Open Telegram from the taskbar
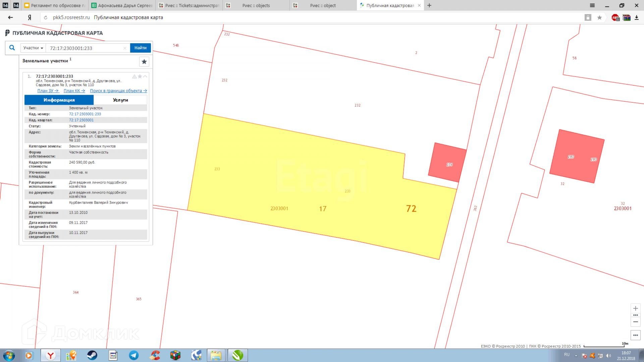This screenshot has height=362, width=644. coord(133,355)
